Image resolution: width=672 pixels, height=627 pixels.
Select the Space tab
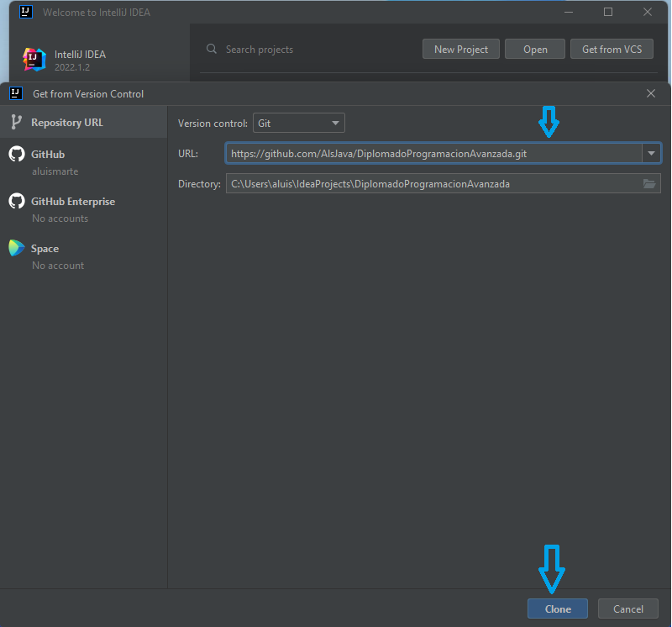[x=83, y=256]
